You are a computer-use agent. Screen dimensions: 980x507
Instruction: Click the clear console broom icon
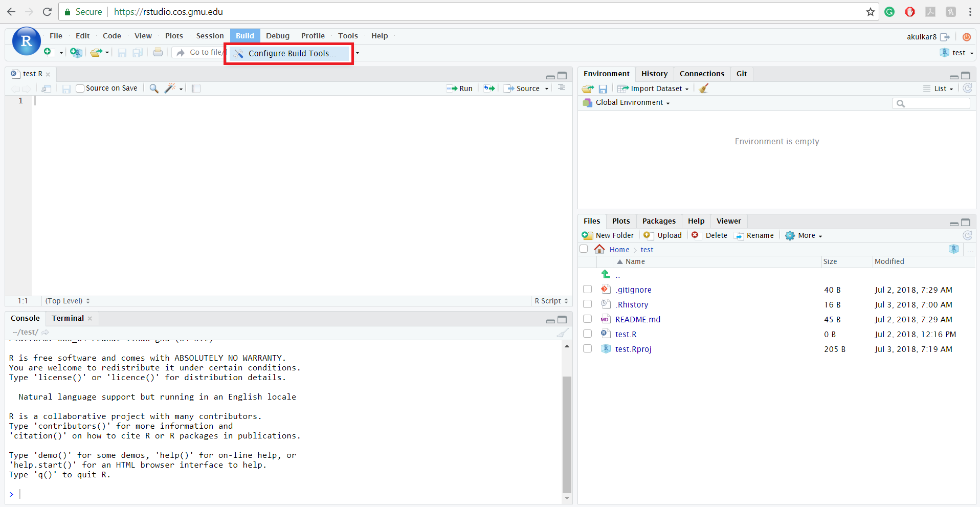(x=562, y=333)
